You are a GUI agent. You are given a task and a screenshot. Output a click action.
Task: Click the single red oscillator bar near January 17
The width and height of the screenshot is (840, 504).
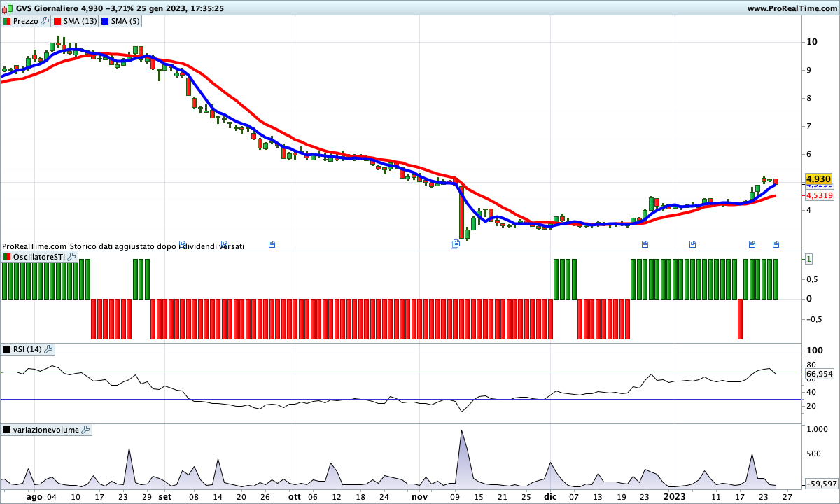(740, 319)
